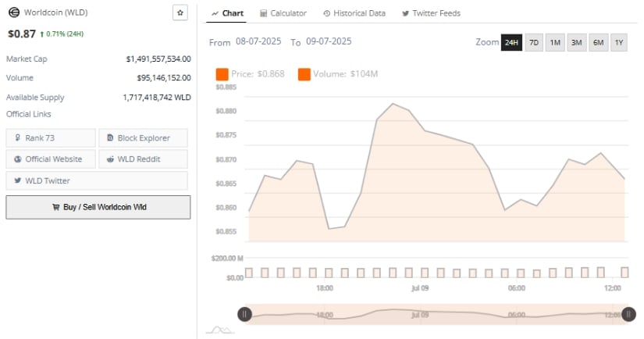Set chart zoom to 7D
This screenshot has height=339, width=644.
tap(533, 42)
